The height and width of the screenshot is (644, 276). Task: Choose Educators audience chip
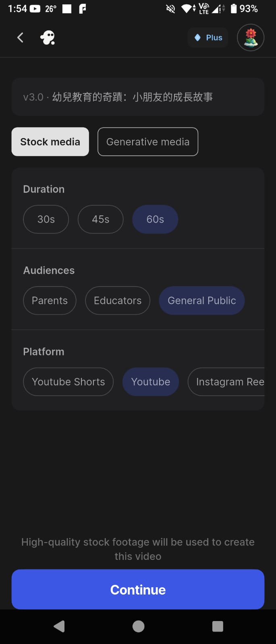pos(118,301)
